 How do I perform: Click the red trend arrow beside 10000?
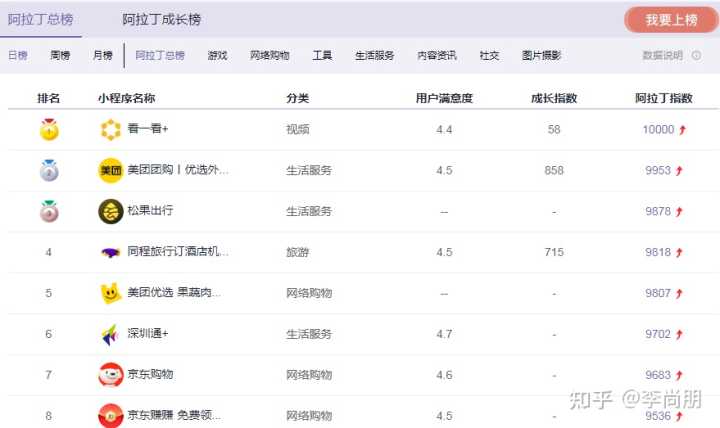[x=682, y=130]
